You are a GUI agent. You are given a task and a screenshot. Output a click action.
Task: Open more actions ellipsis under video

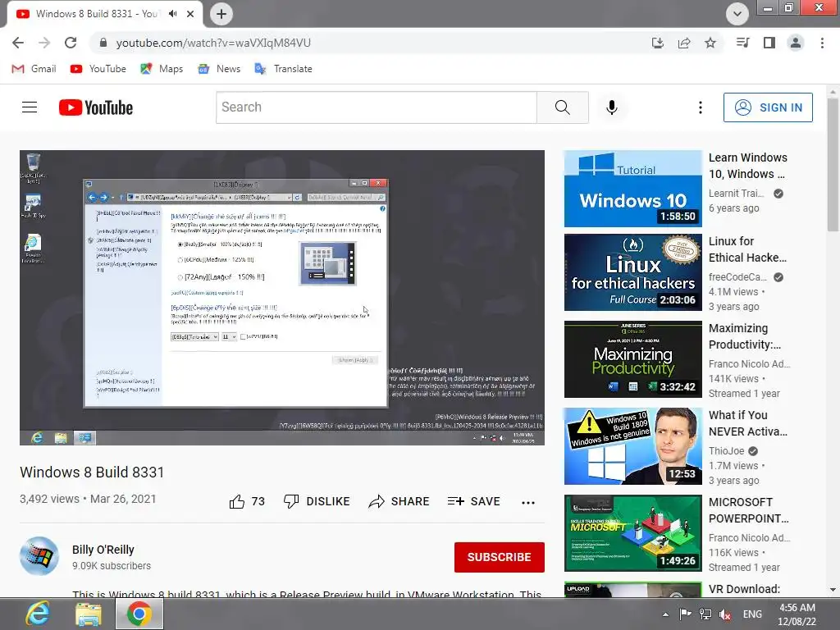[x=527, y=502]
